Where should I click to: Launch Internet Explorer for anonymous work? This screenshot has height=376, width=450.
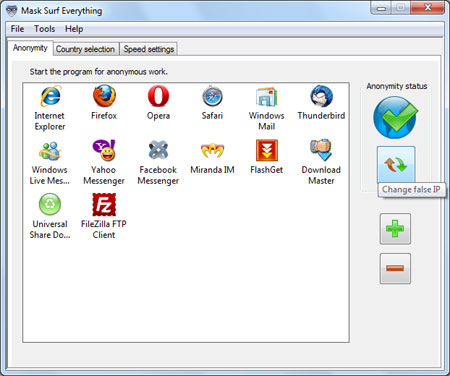click(x=50, y=96)
